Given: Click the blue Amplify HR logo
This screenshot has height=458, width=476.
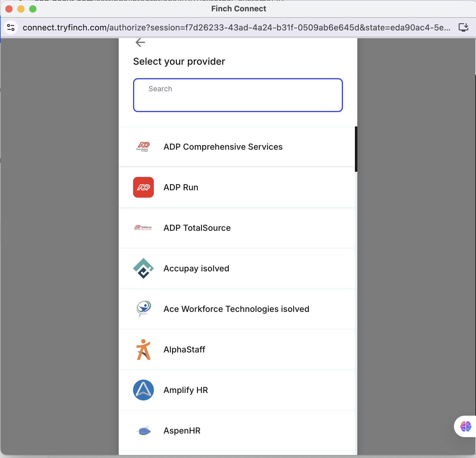Looking at the screenshot, I should click(x=143, y=390).
